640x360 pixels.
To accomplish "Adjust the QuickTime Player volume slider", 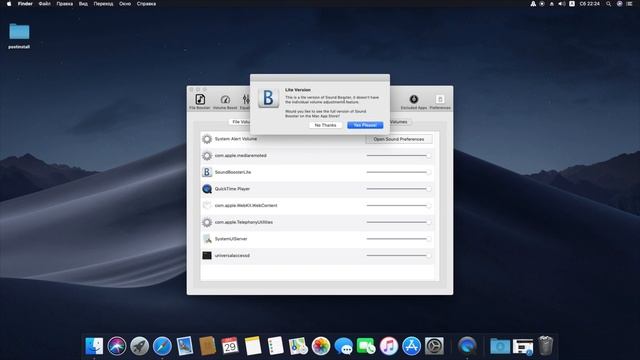I will tap(398, 189).
